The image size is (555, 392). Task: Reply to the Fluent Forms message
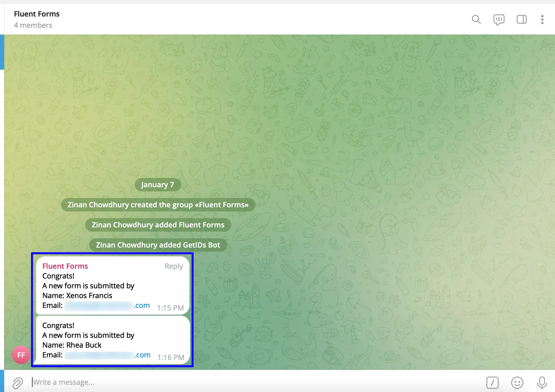click(174, 266)
